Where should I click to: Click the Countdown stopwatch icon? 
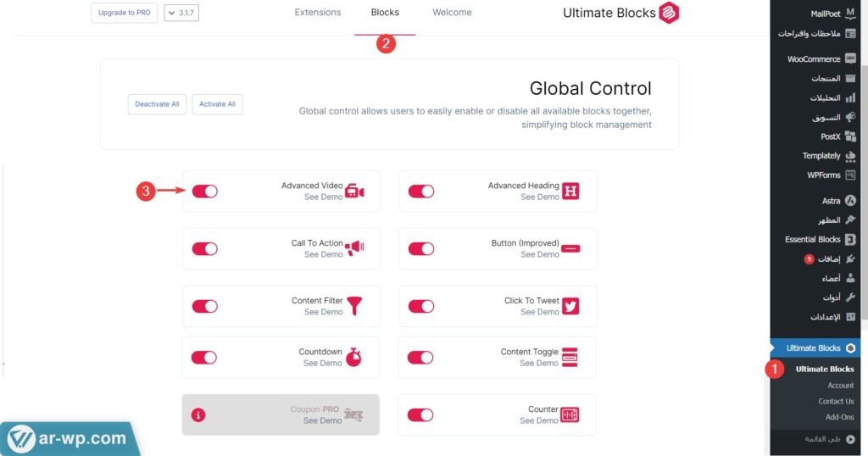click(x=353, y=357)
